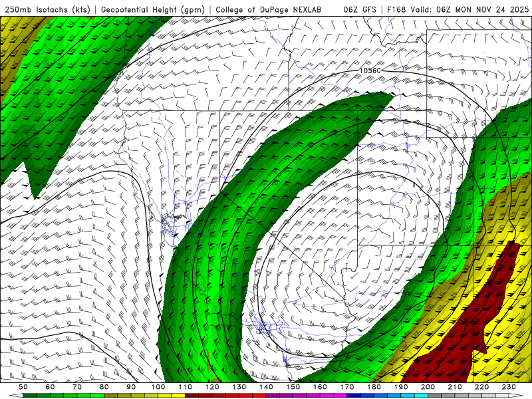Click the '06Z GFS' model run label
This screenshot has height=399, width=532.
click(360, 10)
